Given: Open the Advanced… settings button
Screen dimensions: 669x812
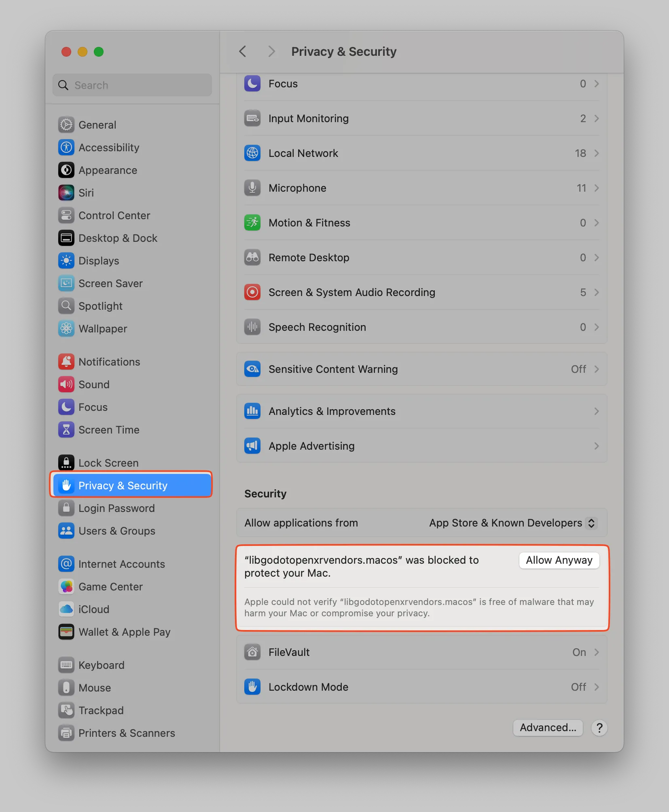Looking at the screenshot, I should point(548,728).
